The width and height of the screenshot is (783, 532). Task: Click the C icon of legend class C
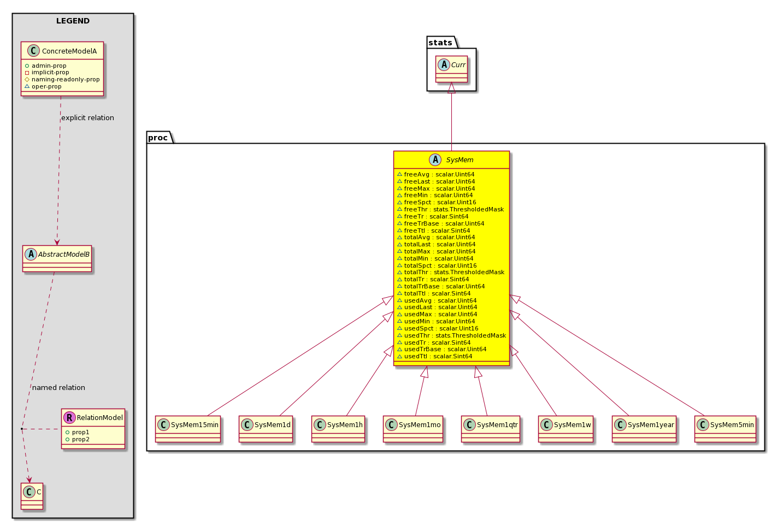click(29, 492)
